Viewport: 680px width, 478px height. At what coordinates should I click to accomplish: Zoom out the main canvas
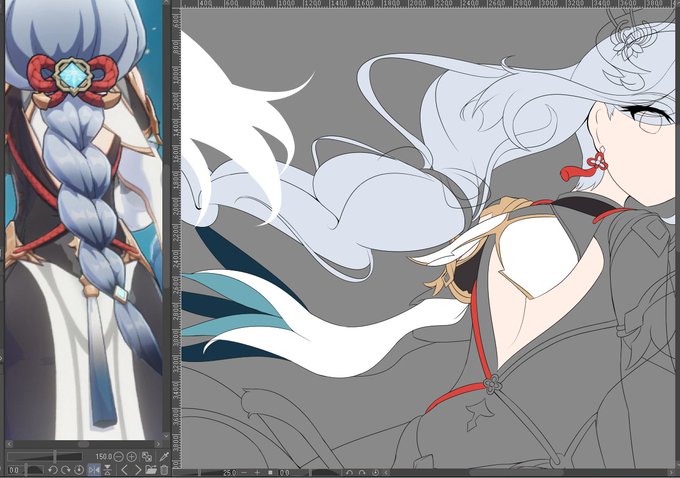244,472
